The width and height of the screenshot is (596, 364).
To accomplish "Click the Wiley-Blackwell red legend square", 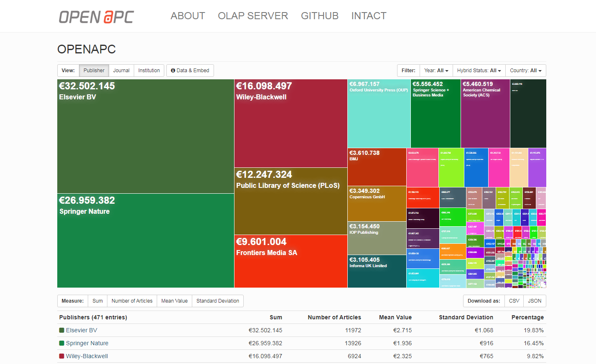I will 62,356.
